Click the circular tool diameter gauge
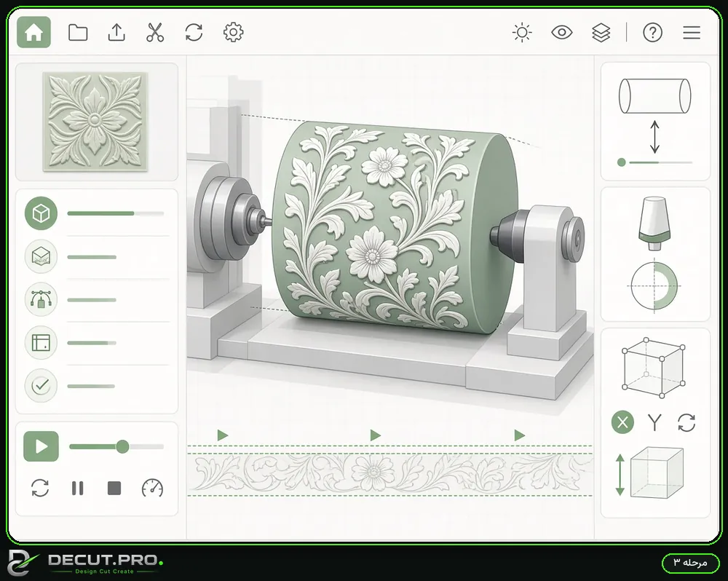 click(x=654, y=285)
